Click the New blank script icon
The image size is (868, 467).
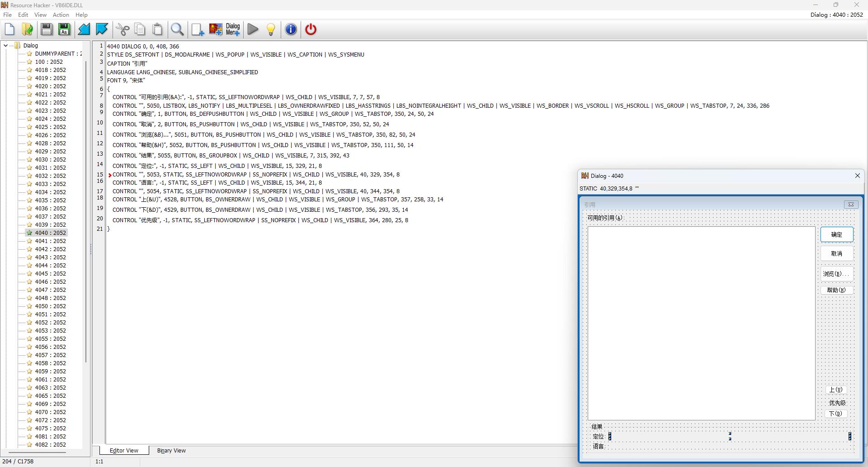tap(9, 29)
